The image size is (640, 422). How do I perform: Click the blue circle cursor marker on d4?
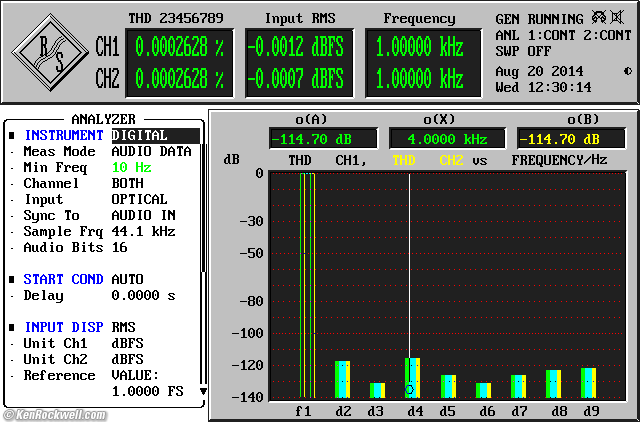[409, 389]
